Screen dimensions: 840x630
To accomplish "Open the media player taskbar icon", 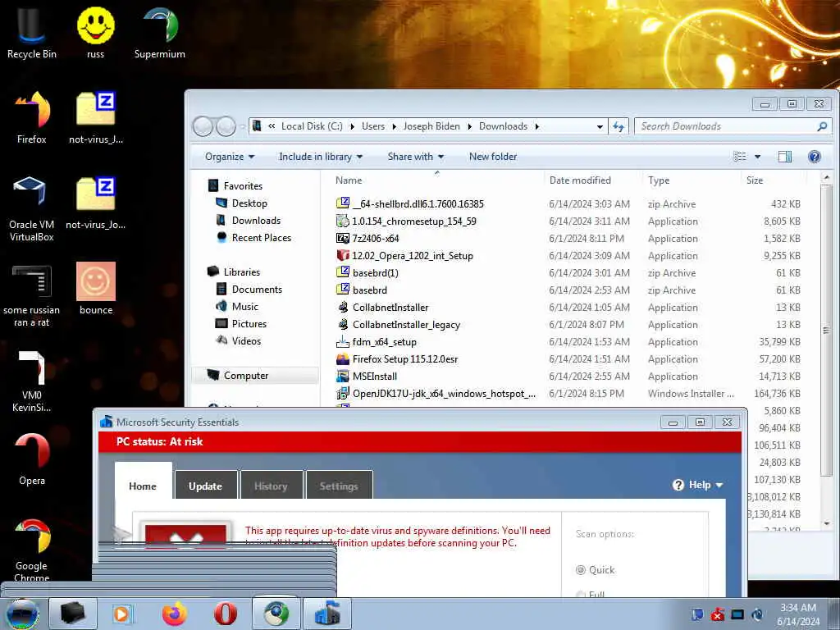I will [122, 614].
